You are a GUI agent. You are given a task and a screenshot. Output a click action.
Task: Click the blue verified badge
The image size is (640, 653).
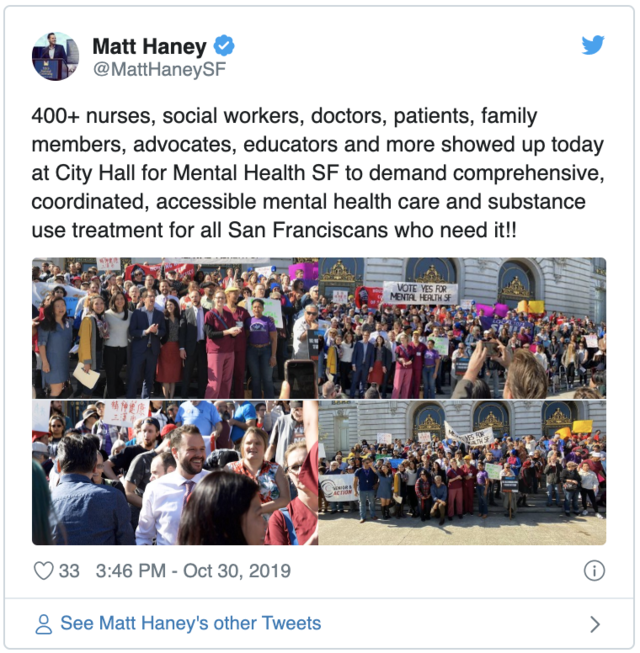(224, 45)
